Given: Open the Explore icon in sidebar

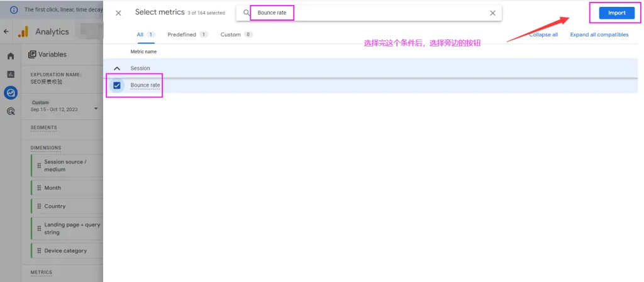Looking at the screenshot, I should tap(11, 93).
